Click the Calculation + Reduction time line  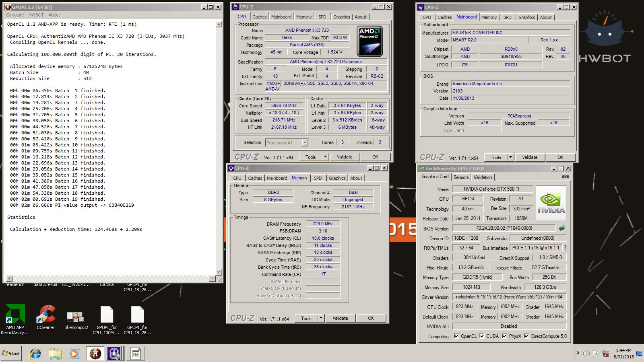tap(76, 229)
